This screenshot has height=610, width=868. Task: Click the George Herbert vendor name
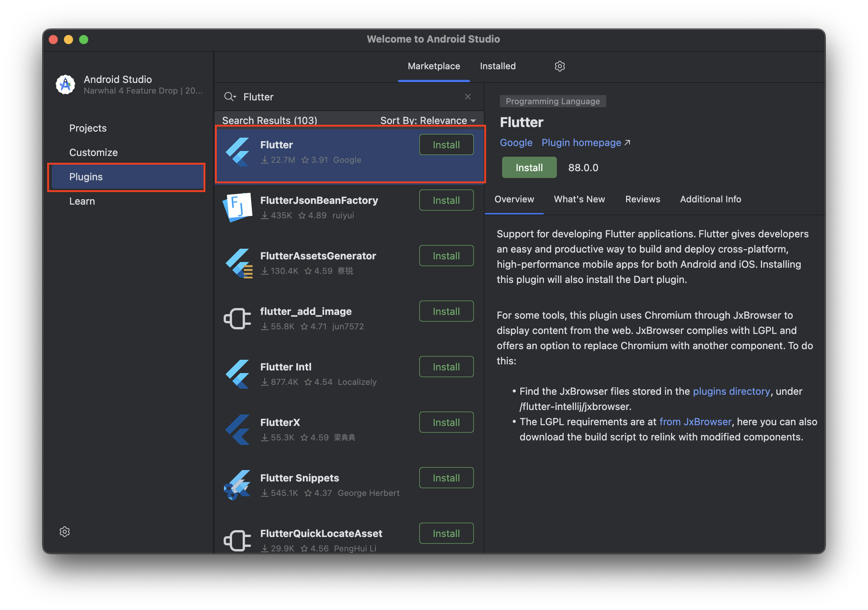369,493
